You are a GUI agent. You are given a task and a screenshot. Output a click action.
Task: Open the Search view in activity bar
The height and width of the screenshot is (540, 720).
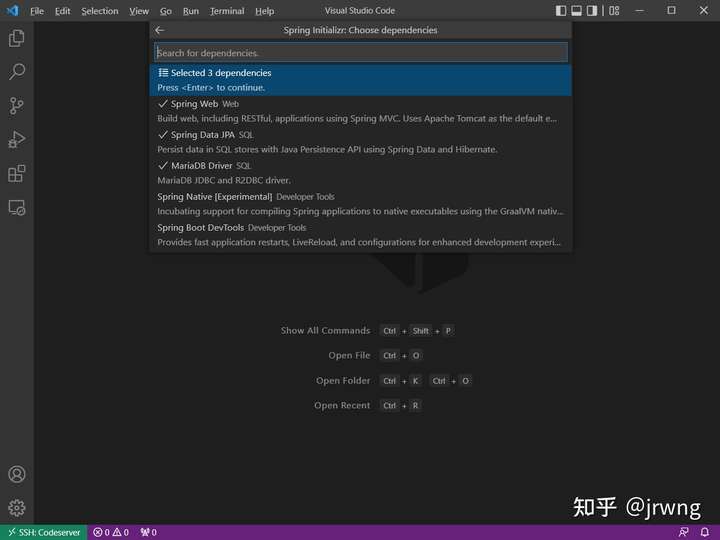click(x=17, y=72)
